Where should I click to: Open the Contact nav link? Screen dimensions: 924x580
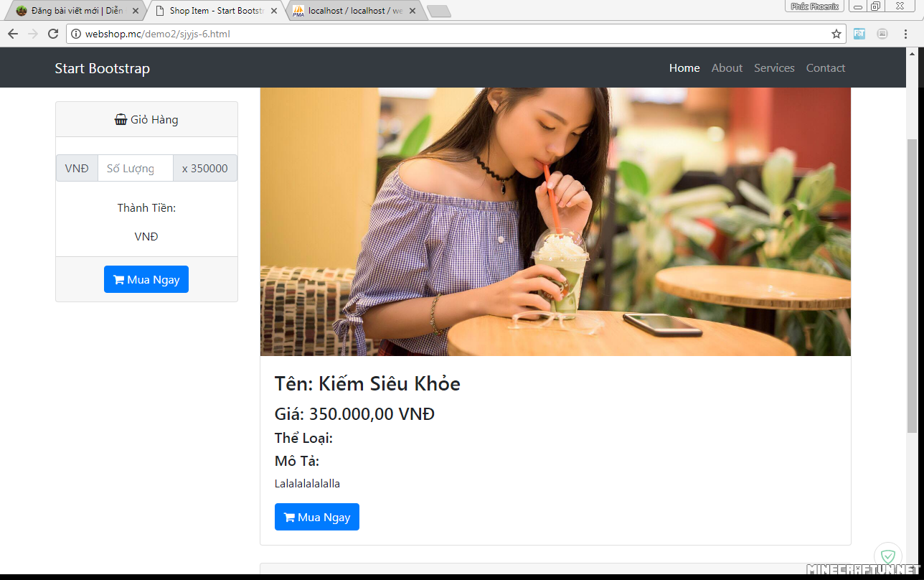[826, 68]
